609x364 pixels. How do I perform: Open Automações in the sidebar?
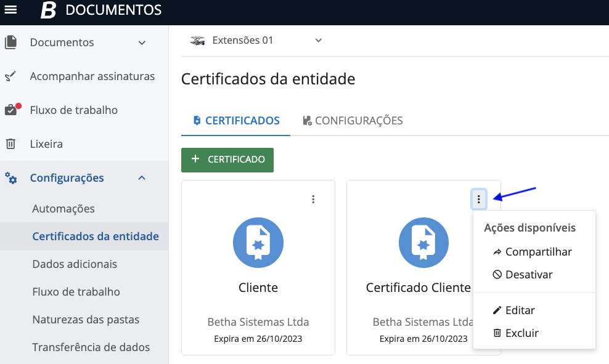63,209
